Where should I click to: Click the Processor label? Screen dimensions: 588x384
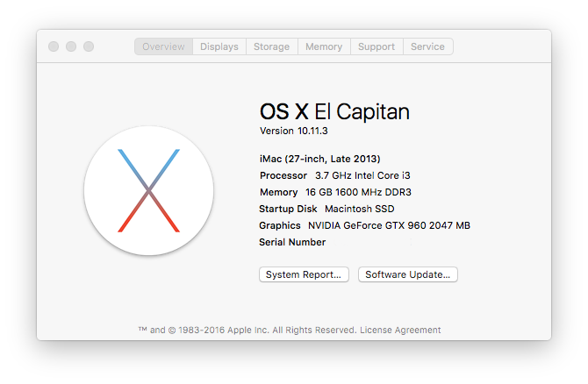tap(283, 175)
